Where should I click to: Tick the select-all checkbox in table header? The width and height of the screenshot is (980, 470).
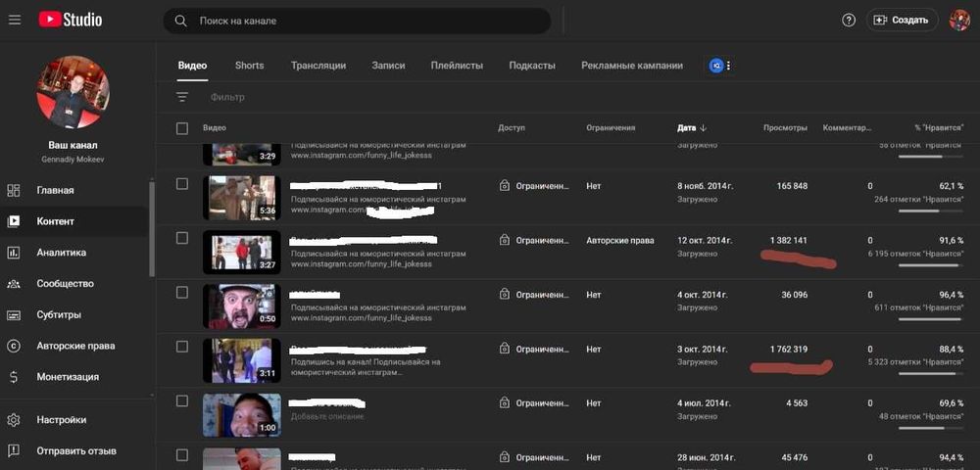click(x=182, y=128)
